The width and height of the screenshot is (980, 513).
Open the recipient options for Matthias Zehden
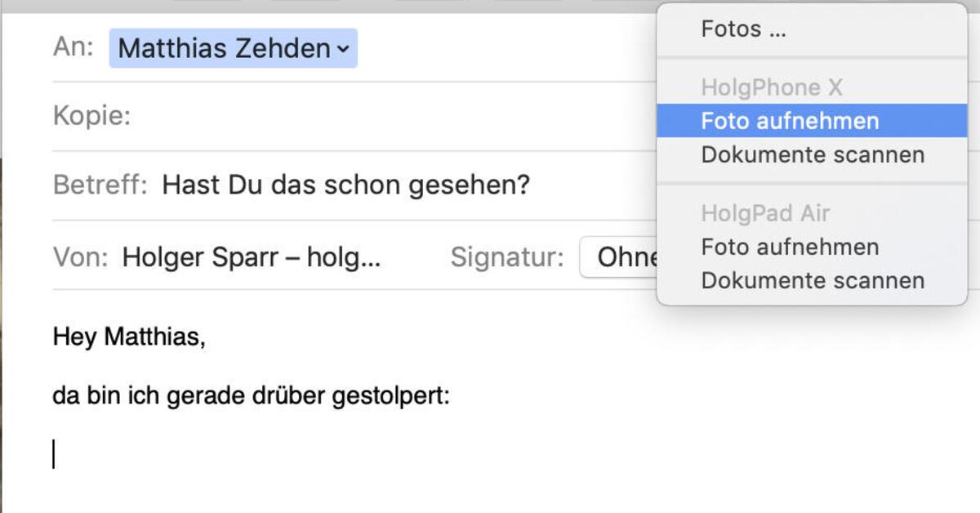(x=342, y=48)
